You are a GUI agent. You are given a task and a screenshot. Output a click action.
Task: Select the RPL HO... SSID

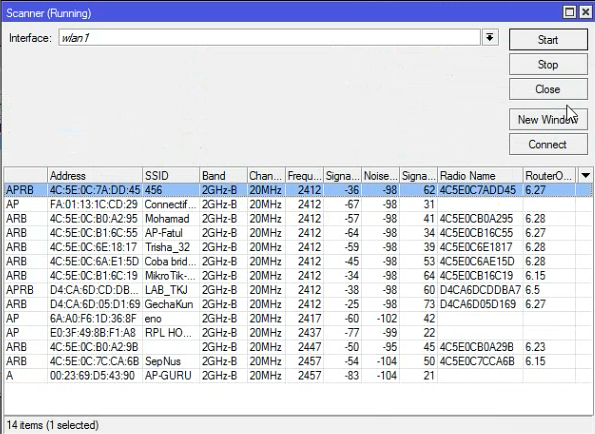(168, 333)
